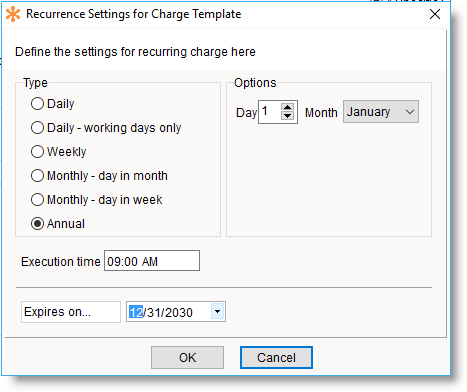The width and height of the screenshot is (467, 392).
Task: Click inside the Day number field
Action: [x=270, y=112]
